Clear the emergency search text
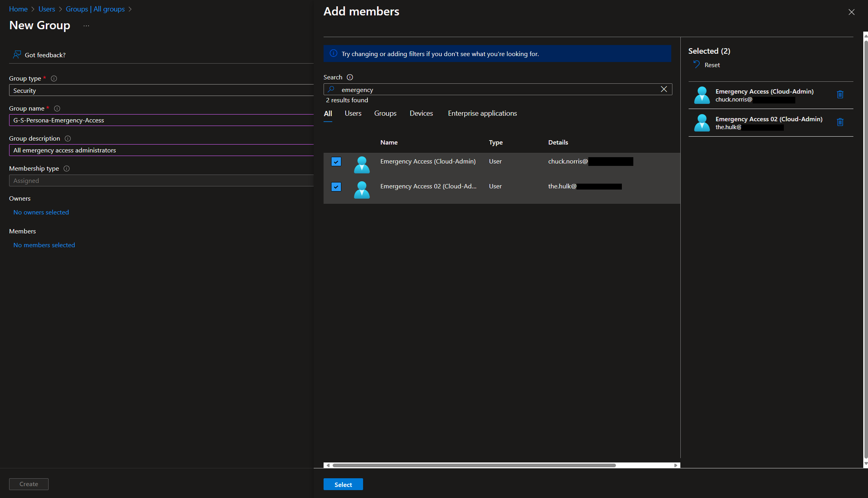Image resolution: width=868 pixels, height=498 pixels. pyautogui.click(x=664, y=90)
